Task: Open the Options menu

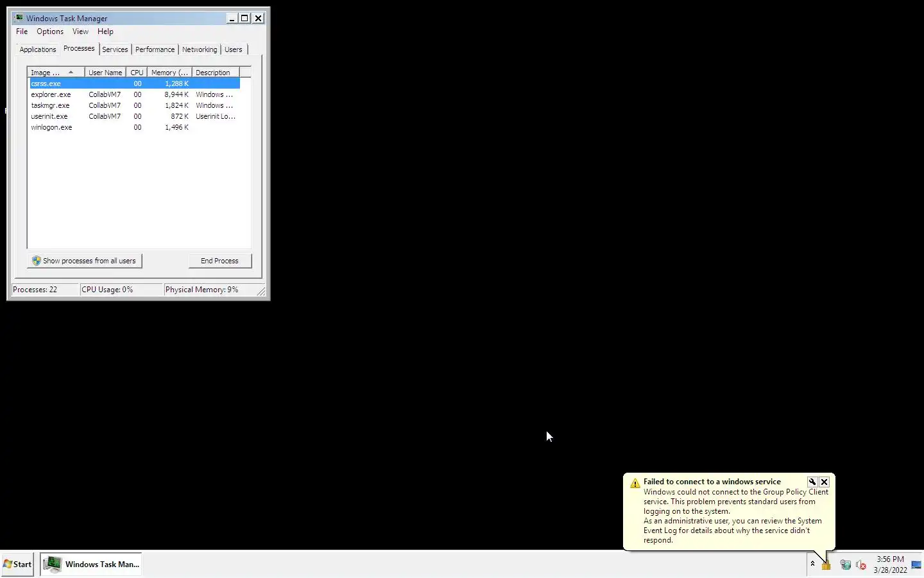Action: tap(50, 31)
